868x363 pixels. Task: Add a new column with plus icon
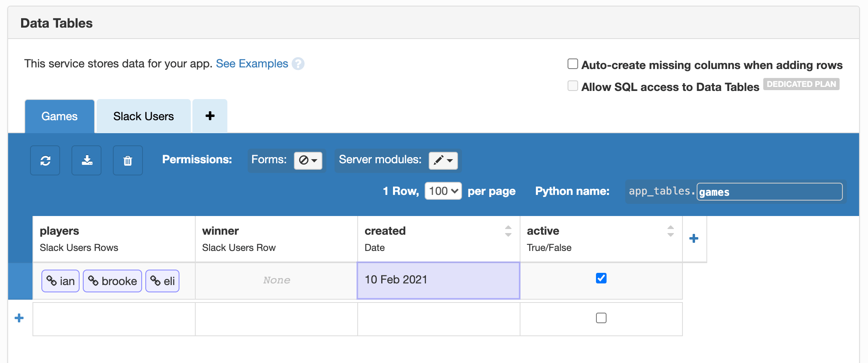click(x=694, y=238)
